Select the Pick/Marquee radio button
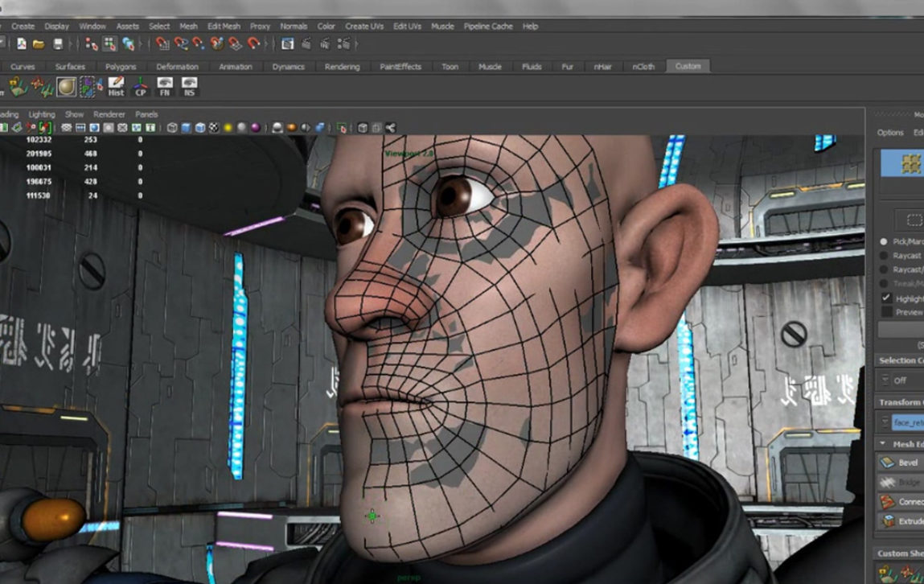The height and width of the screenshot is (584, 924). (885, 241)
